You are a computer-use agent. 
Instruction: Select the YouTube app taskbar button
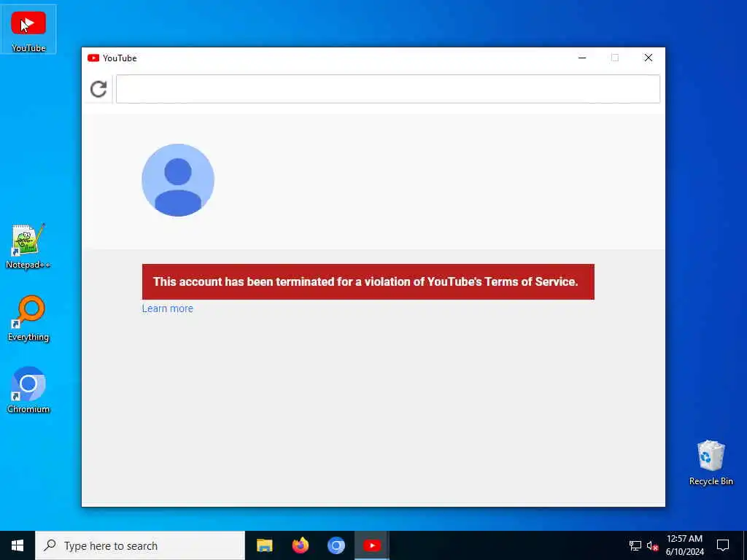[371, 545]
